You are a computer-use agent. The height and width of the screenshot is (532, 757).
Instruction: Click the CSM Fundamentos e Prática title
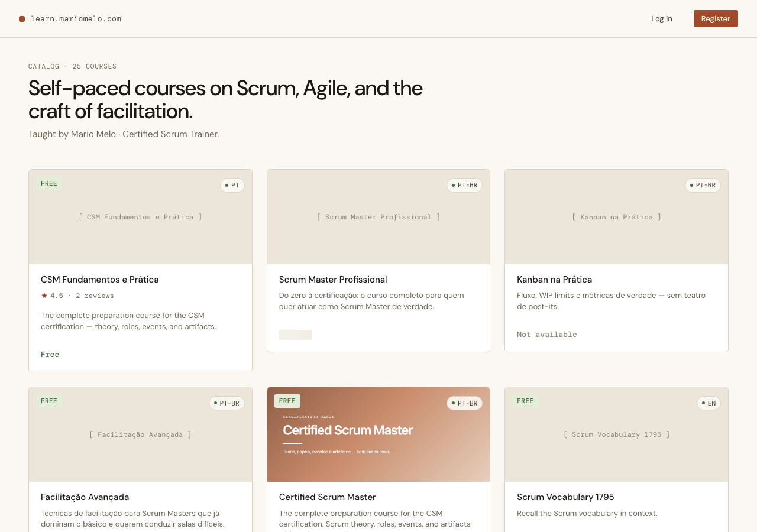[x=100, y=280]
